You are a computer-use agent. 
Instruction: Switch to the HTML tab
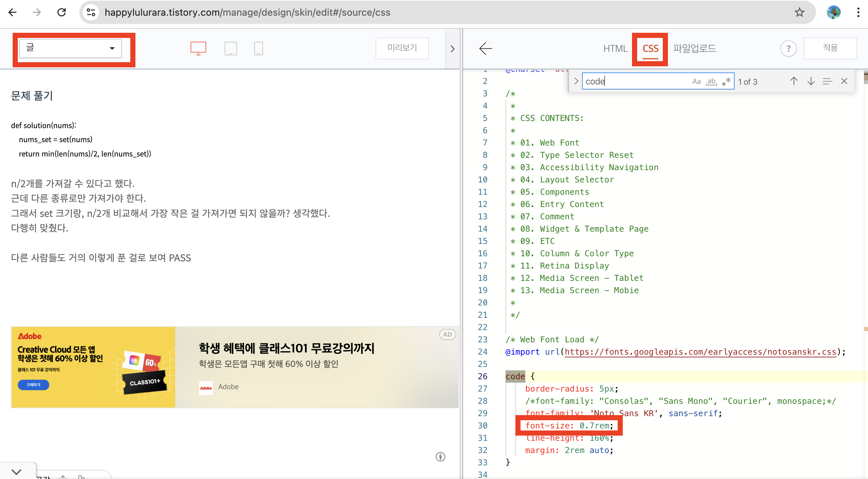(615, 49)
